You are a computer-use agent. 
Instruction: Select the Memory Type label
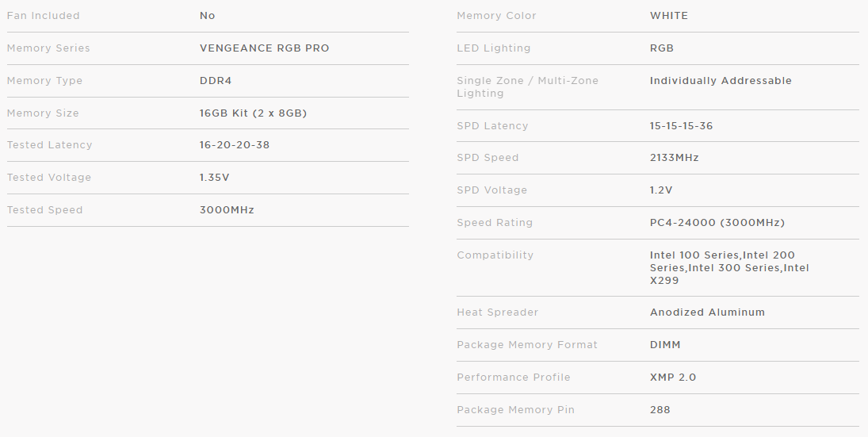point(44,81)
